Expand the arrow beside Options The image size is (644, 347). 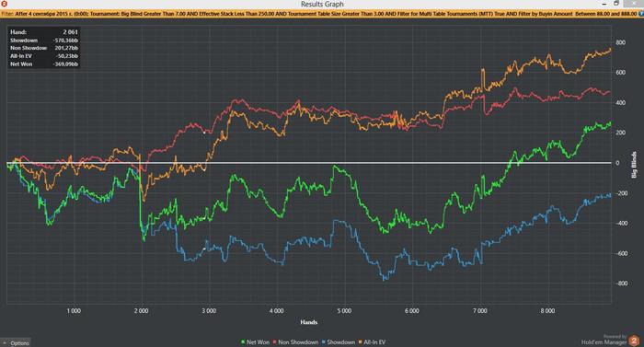[x=4, y=343]
